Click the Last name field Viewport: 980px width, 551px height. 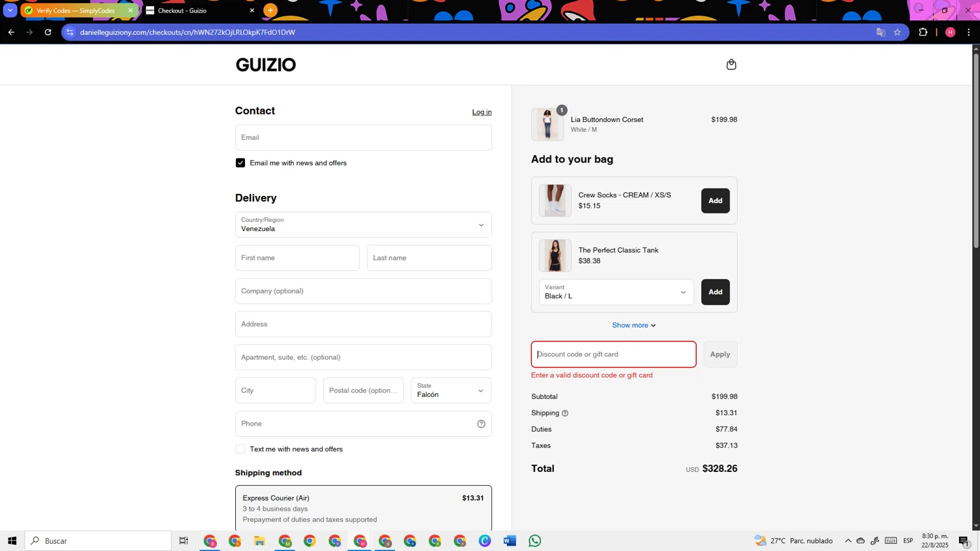coord(429,258)
